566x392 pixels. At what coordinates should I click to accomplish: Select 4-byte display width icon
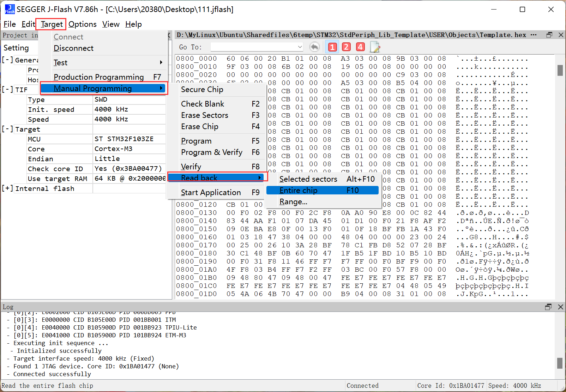(x=360, y=47)
